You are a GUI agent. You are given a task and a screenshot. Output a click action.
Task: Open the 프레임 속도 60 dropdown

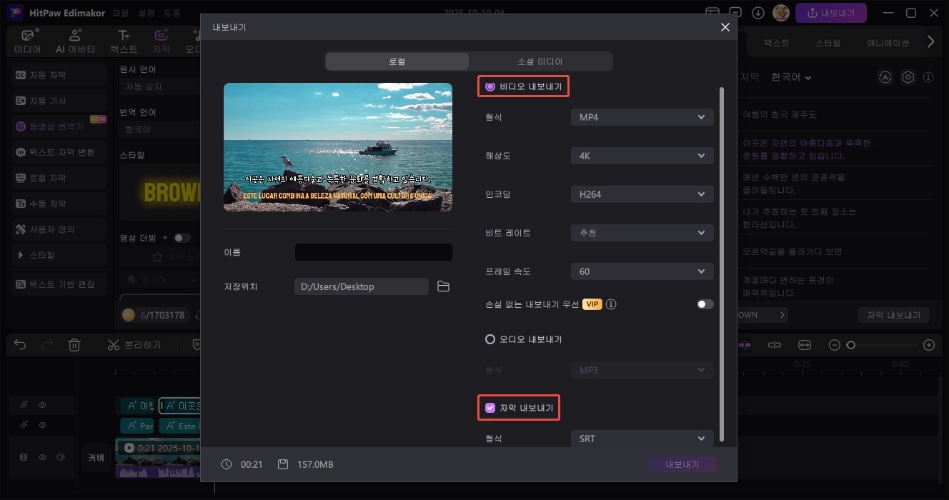642,271
